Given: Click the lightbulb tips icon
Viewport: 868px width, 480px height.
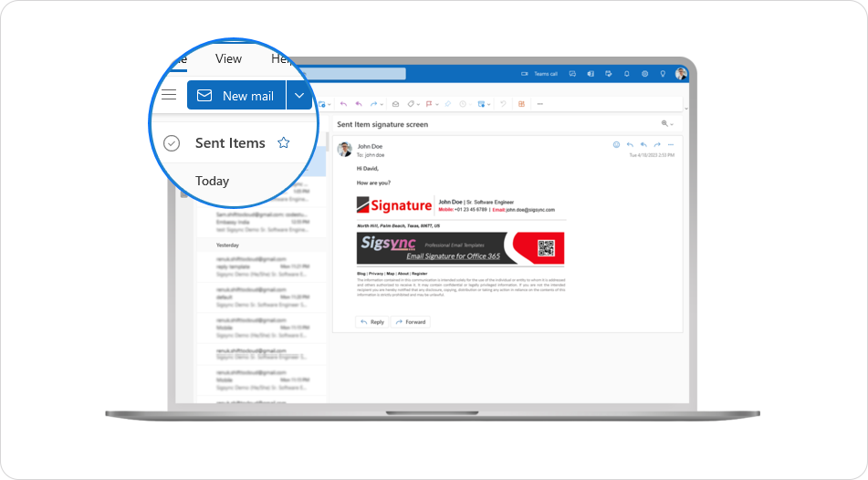Looking at the screenshot, I should (663, 74).
